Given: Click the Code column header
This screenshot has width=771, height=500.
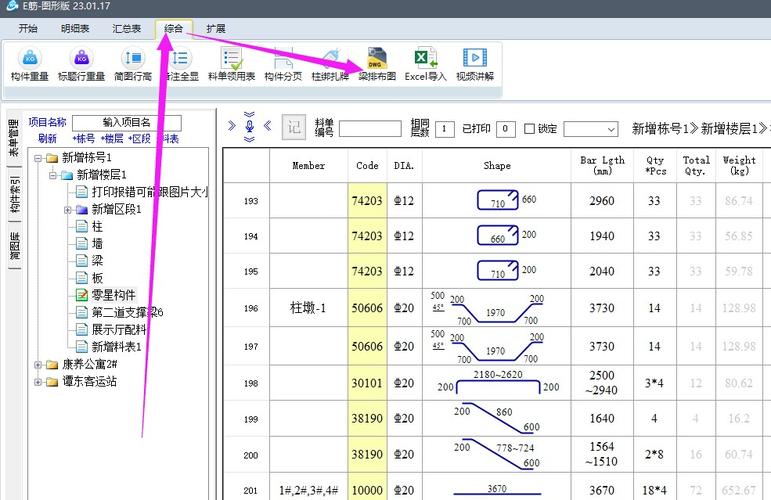Looking at the screenshot, I should coord(367,166).
